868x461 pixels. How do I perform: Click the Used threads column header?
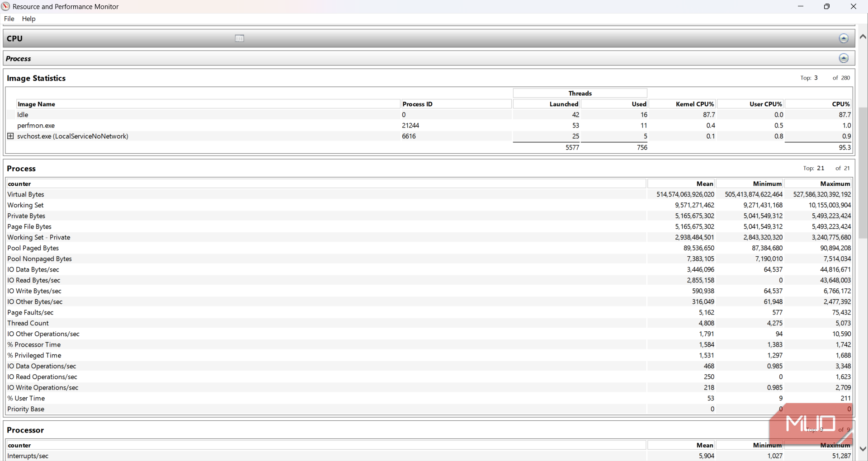pyautogui.click(x=614, y=104)
